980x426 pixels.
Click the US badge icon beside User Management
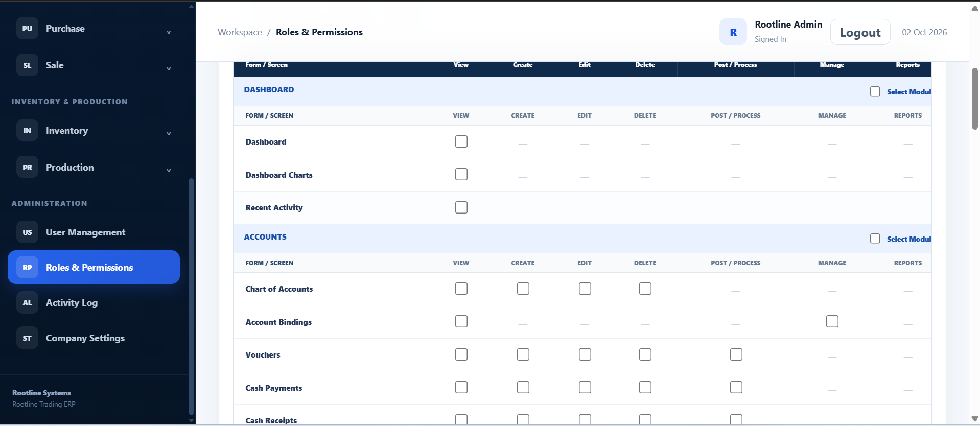(x=27, y=232)
